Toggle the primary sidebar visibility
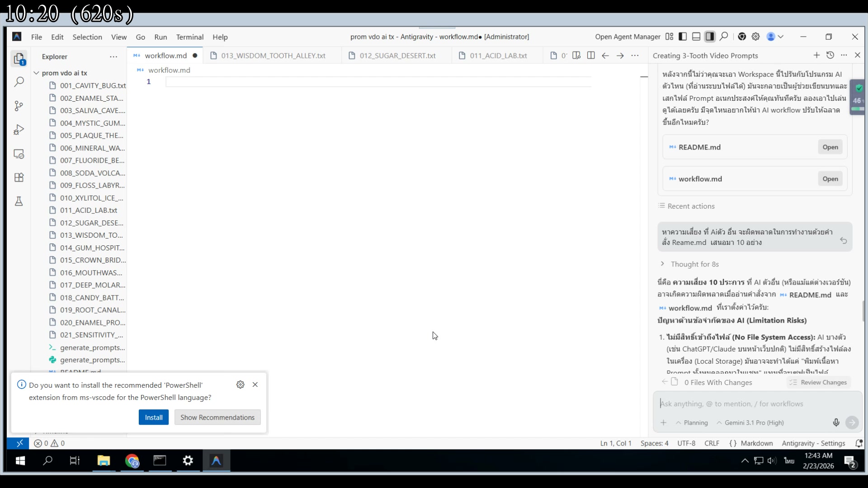 pyautogui.click(x=683, y=37)
